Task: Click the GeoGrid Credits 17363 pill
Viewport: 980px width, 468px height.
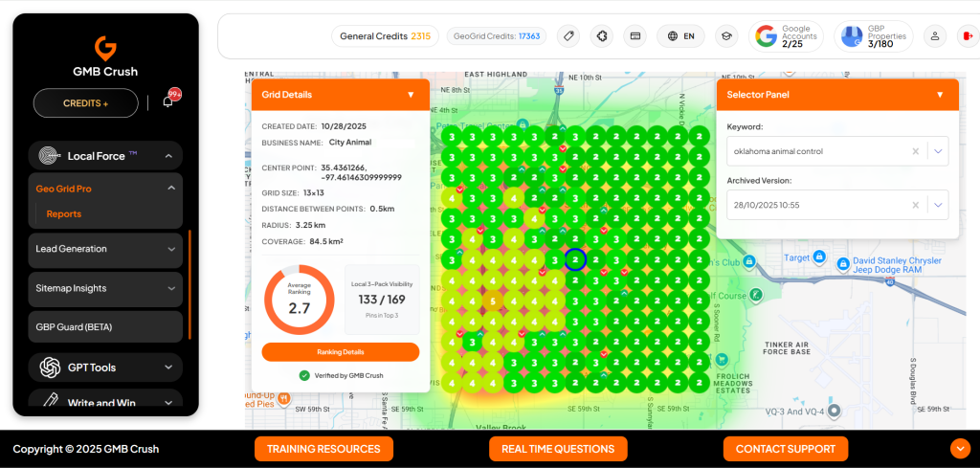Action: coord(497,36)
